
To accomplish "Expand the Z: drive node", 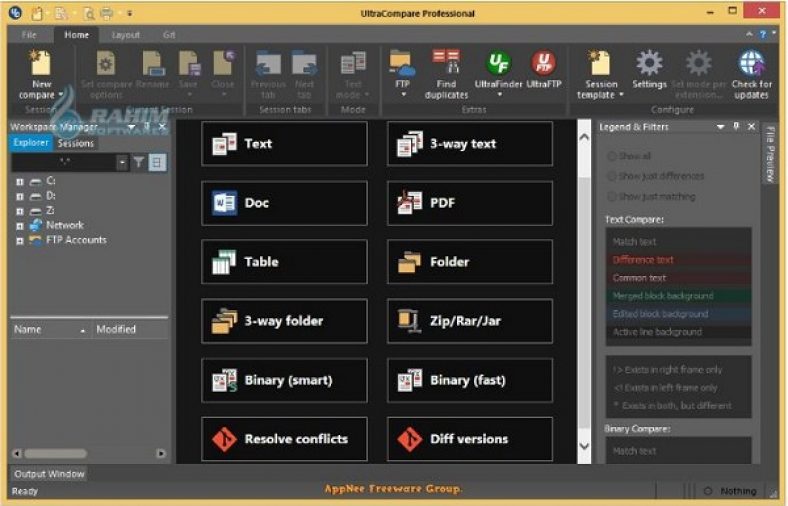I will [20, 211].
